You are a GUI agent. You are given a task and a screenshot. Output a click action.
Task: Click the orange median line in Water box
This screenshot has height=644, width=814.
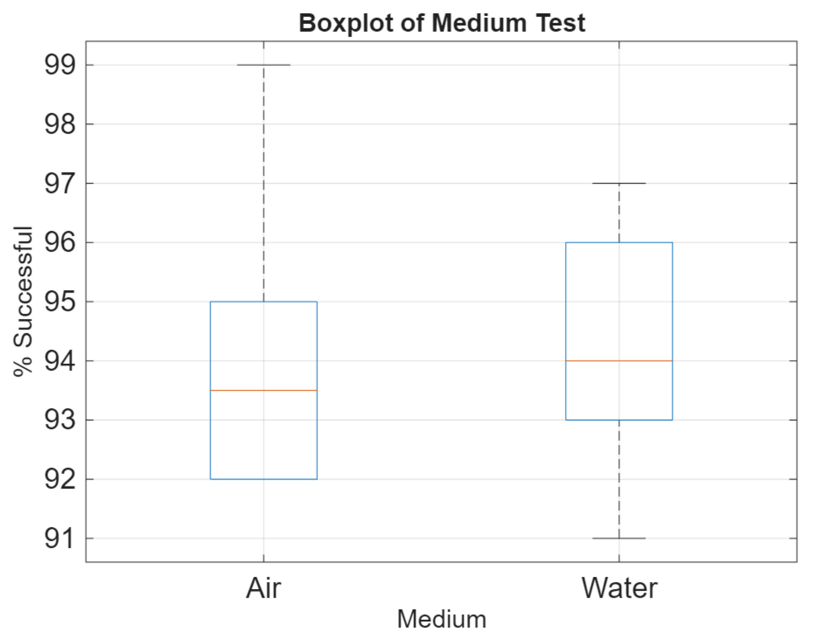(619, 361)
